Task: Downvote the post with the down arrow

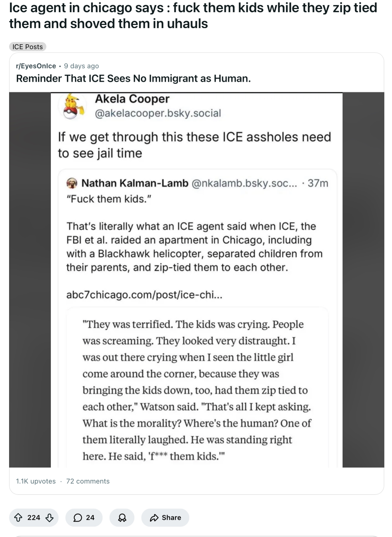Action: pyautogui.click(x=49, y=517)
